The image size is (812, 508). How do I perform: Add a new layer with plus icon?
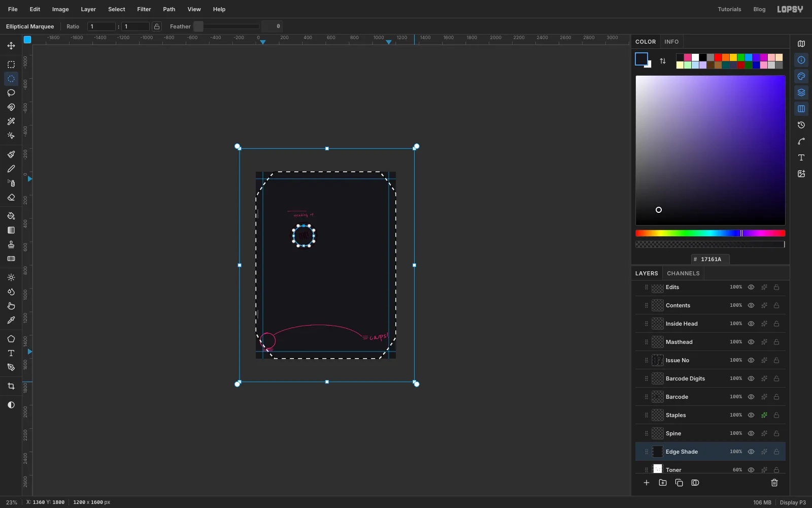[647, 483]
